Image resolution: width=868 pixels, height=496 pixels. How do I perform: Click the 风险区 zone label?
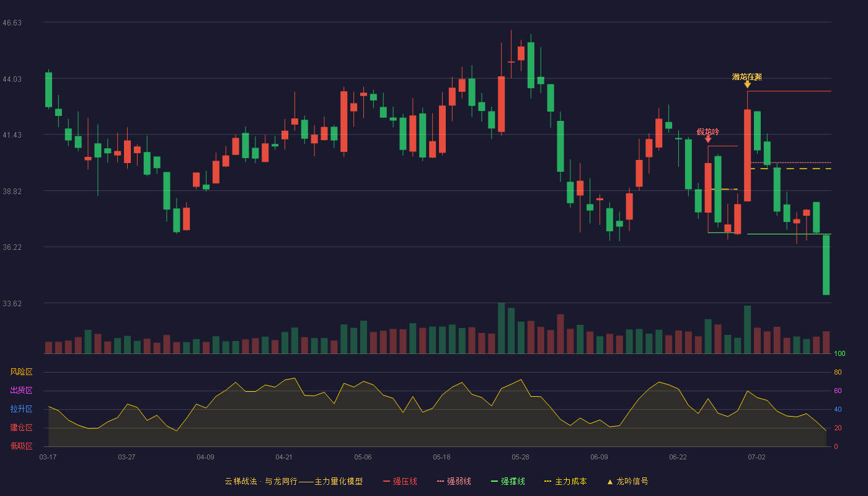point(21,372)
